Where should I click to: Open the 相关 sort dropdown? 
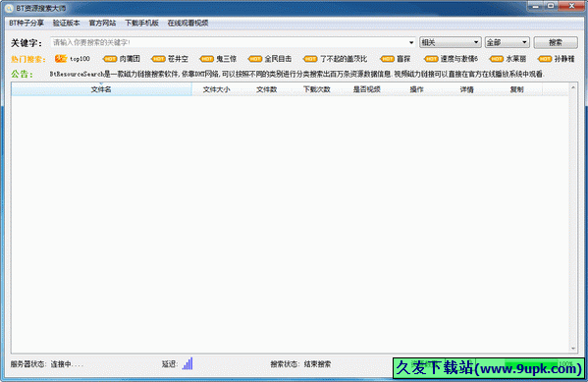pos(450,42)
